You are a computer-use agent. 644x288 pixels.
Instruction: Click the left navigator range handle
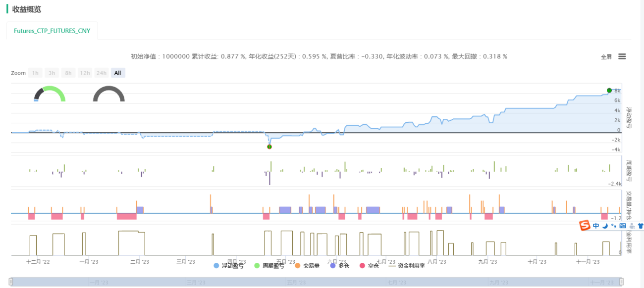click(x=10, y=282)
